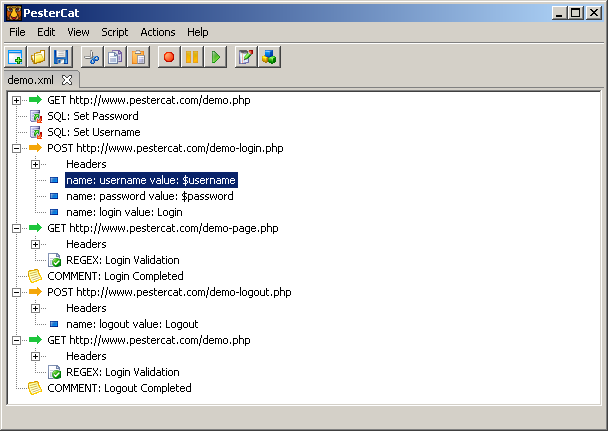The height and width of the screenshot is (431, 608).
Task: Expand the first GET demo.php node
Action: (16, 100)
